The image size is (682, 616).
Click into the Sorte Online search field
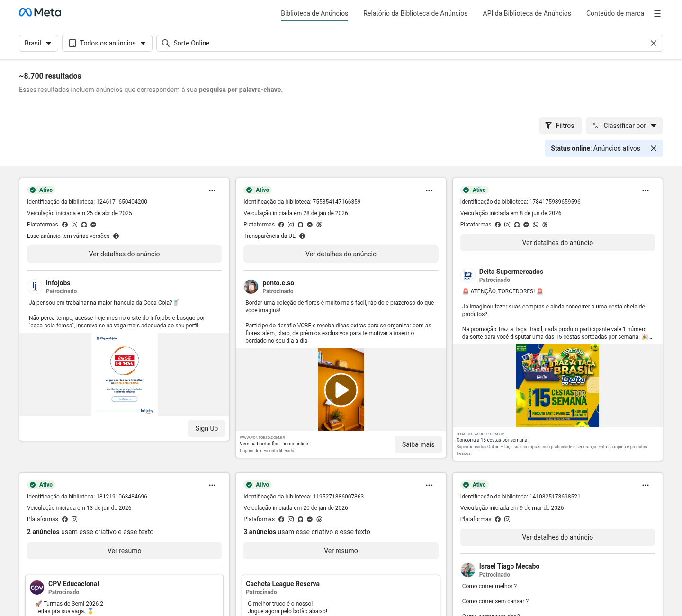[410, 43]
